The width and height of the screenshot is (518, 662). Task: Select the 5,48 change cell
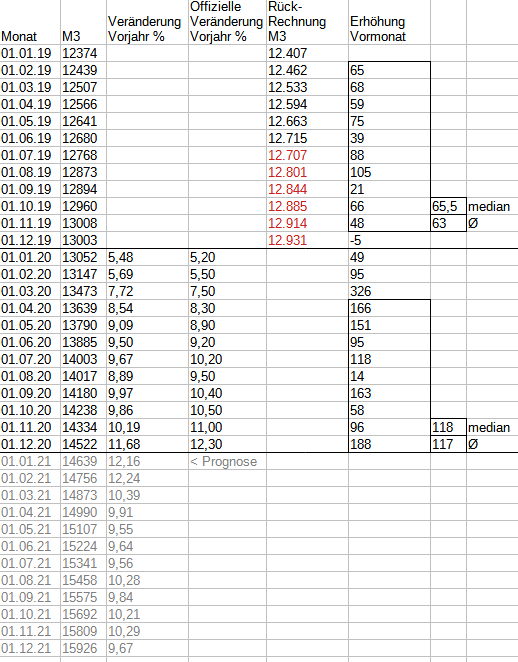(147, 257)
